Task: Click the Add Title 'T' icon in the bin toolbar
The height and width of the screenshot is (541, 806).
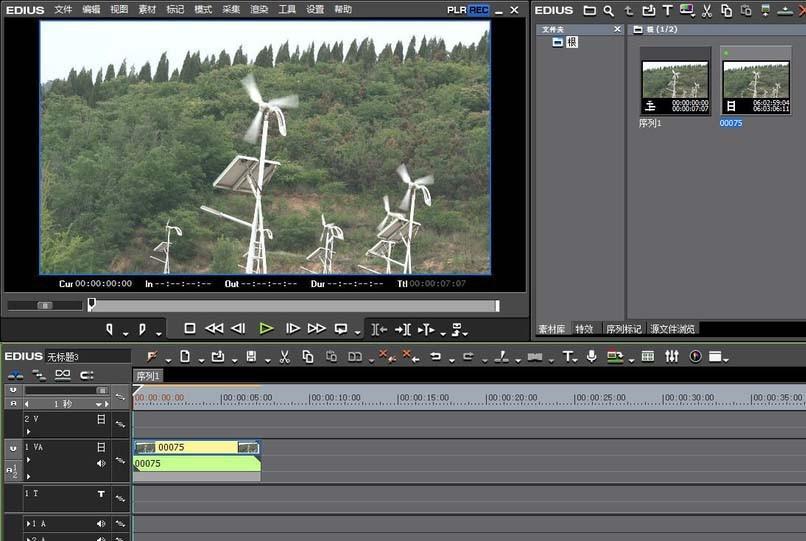Action: 667,11
